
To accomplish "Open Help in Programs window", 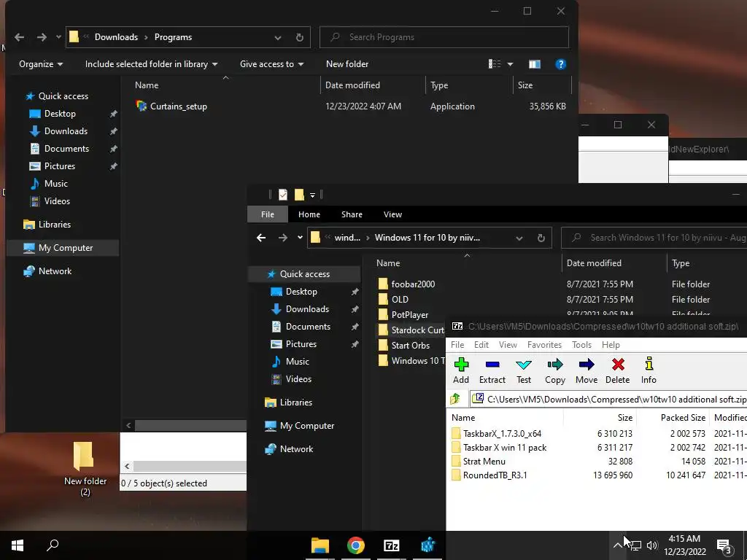I will (561, 64).
